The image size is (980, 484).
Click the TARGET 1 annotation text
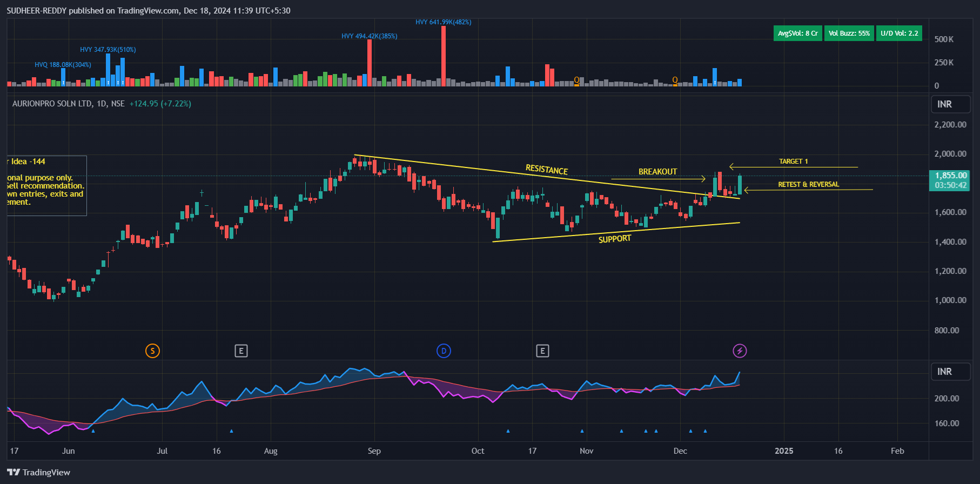[x=793, y=162]
